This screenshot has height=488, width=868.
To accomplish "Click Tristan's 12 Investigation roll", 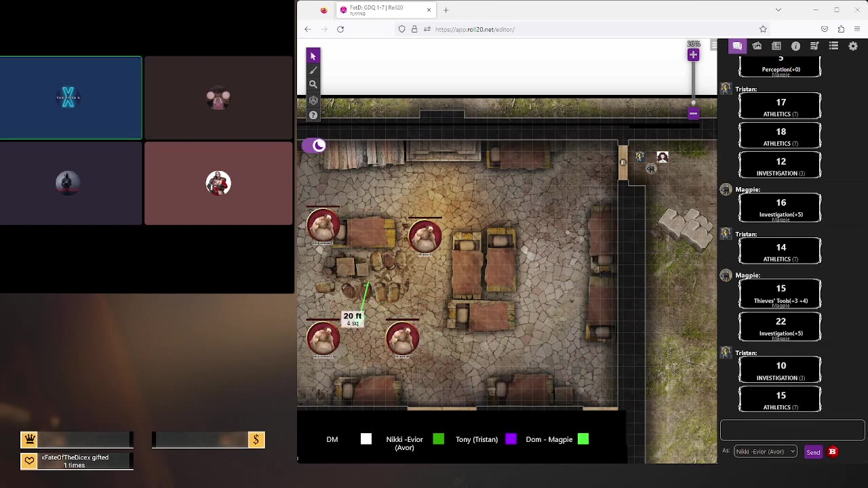I will (780, 165).
